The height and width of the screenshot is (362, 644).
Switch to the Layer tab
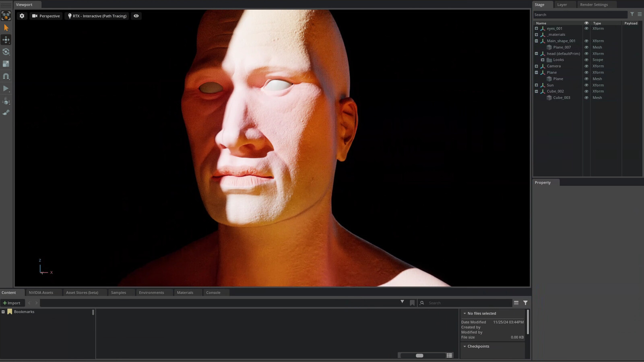click(562, 5)
